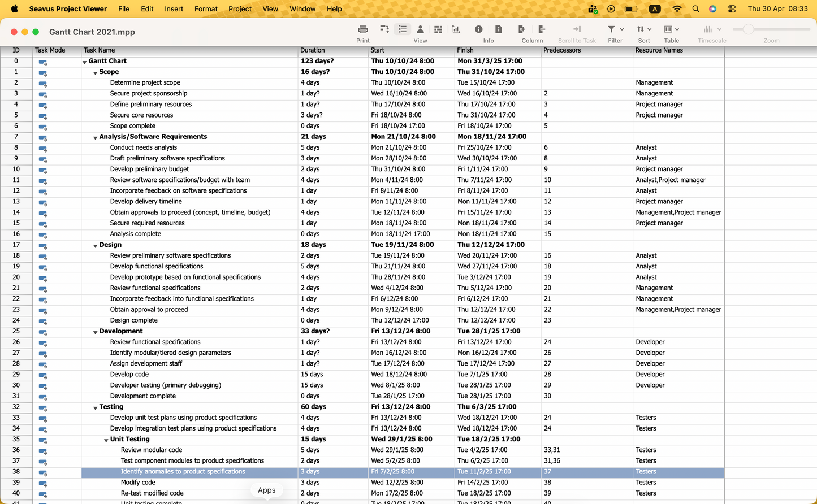Click the Task Name column header
This screenshot has height=504, width=817.
190,50
